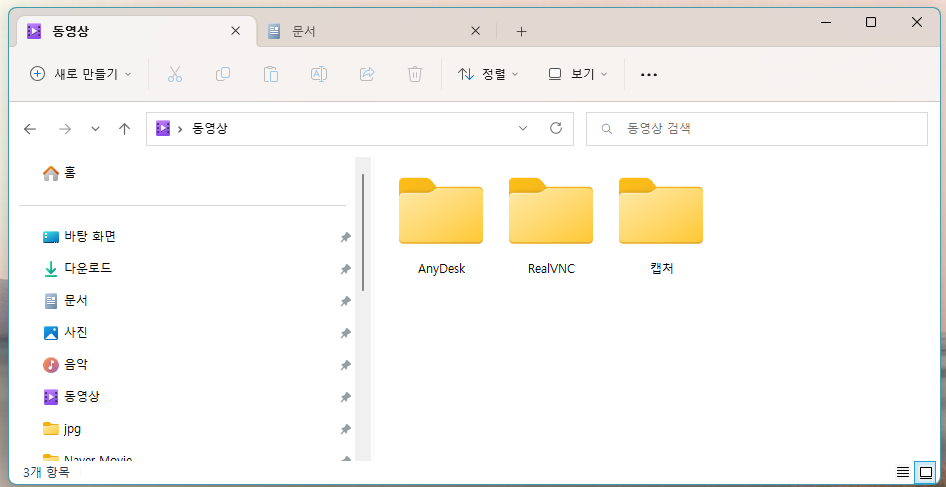The image size is (946, 487).
Task: Refresh the 동영상 folder view
Action: [x=556, y=128]
